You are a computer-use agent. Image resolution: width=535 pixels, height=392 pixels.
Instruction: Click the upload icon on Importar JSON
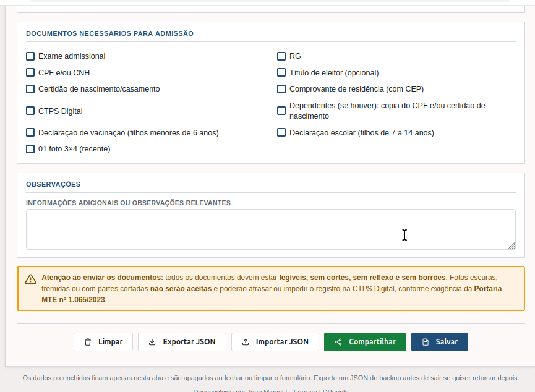(x=246, y=342)
